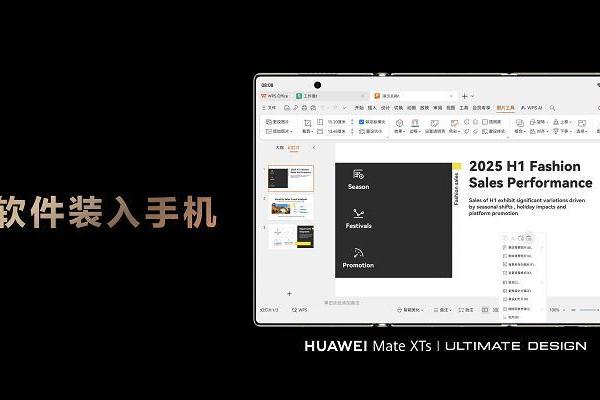Select slide 3 thumbnail

[291, 237]
